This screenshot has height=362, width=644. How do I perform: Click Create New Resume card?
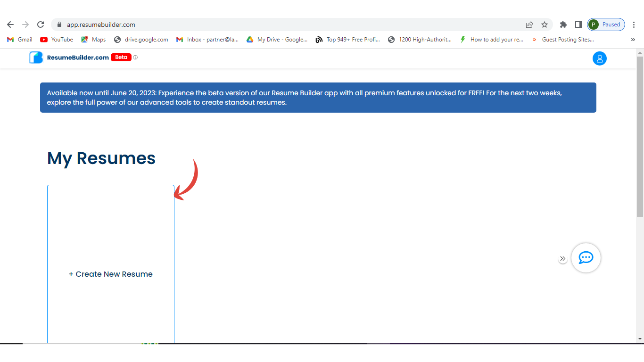[111, 274]
